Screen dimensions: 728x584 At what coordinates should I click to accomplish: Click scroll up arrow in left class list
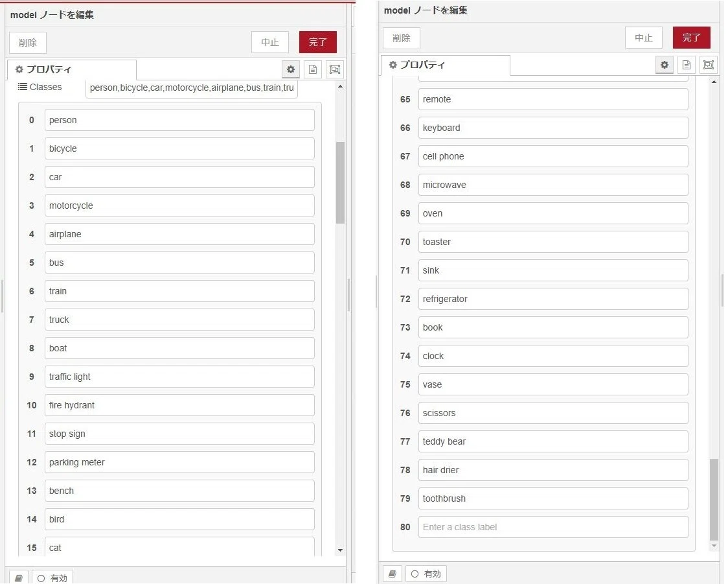pyautogui.click(x=340, y=87)
